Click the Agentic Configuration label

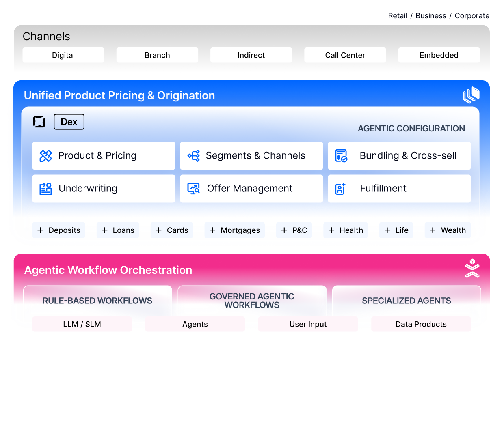coord(411,129)
